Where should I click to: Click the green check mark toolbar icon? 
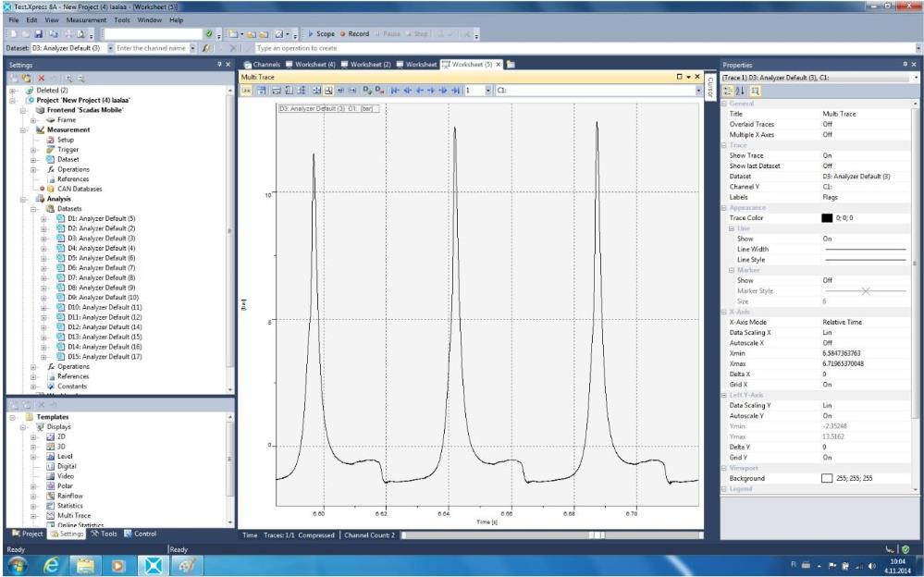pyautogui.click(x=209, y=34)
